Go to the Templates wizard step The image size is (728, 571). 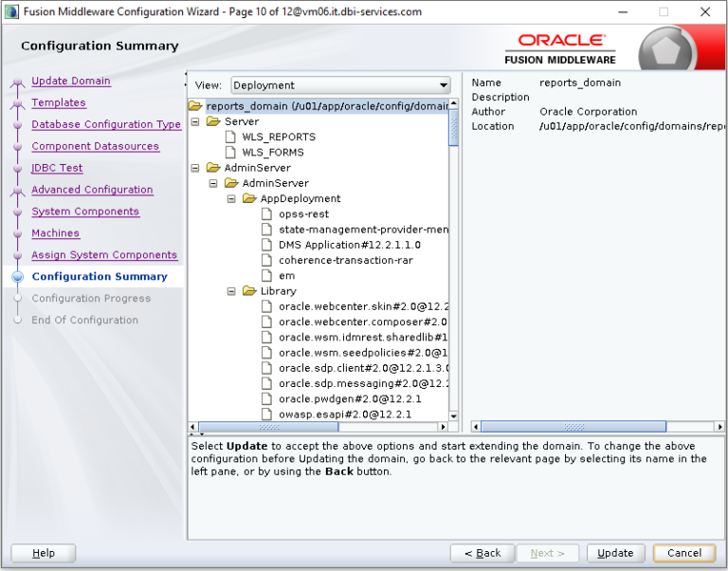point(59,102)
